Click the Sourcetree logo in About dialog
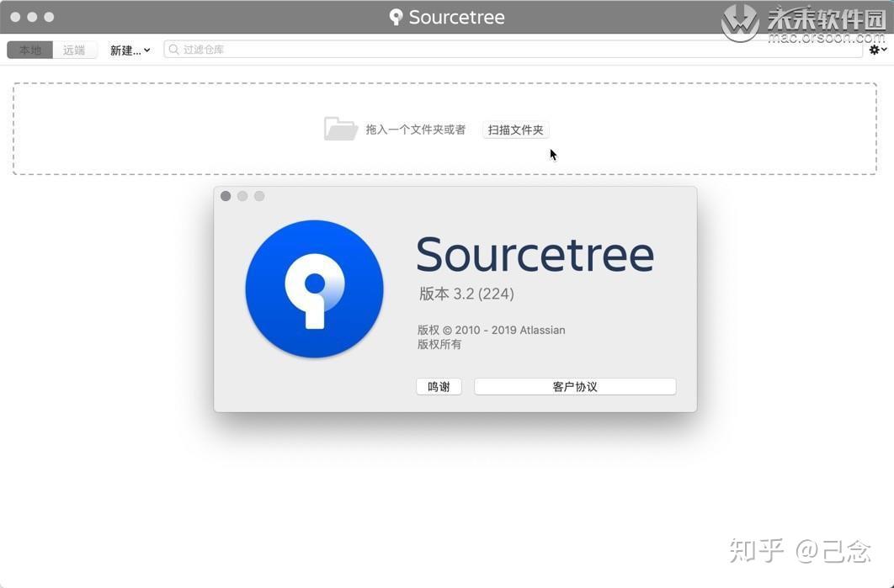 (x=314, y=289)
